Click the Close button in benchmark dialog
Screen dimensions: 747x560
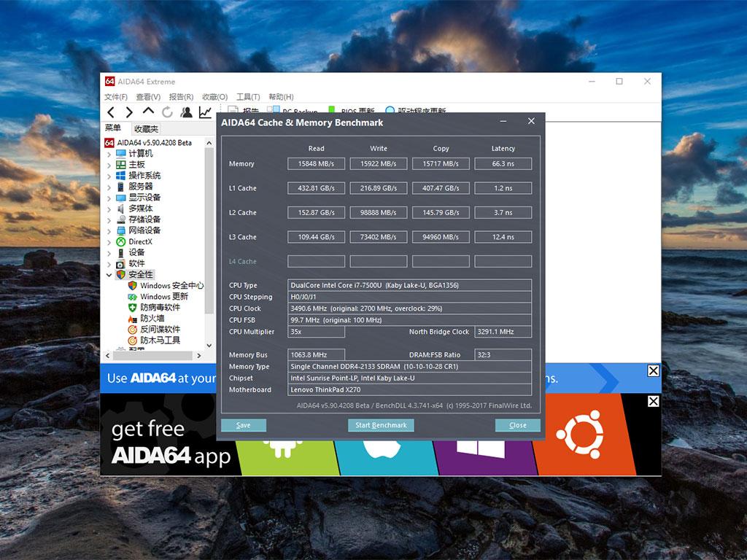point(518,425)
